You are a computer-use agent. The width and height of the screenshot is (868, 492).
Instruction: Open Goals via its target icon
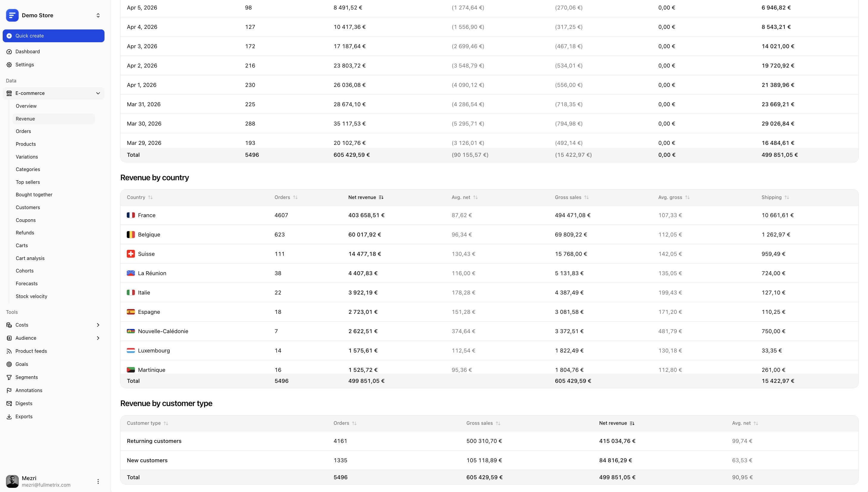pyautogui.click(x=9, y=364)
